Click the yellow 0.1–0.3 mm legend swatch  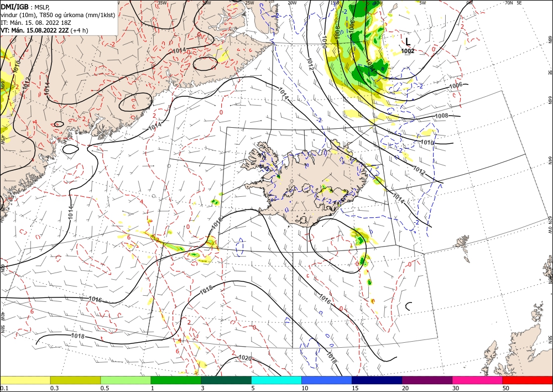pyautogui.click(x=25, y=380)
